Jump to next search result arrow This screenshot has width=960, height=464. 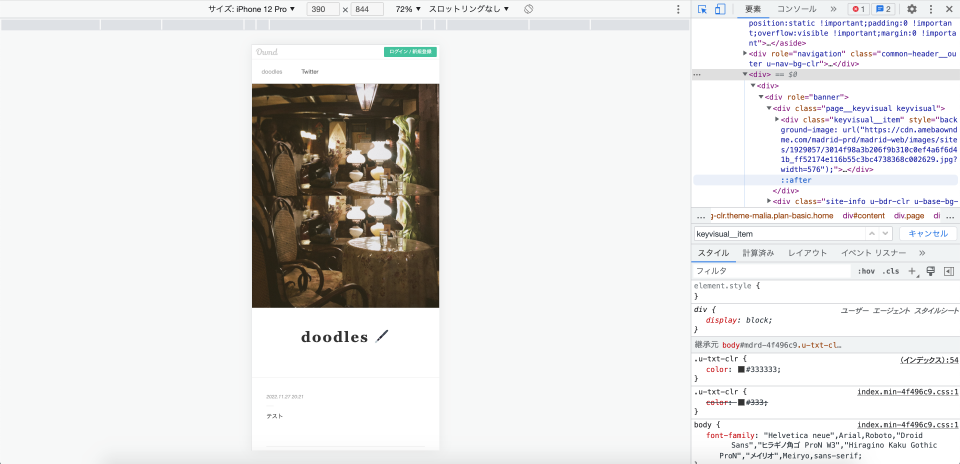tap(885, 234)
